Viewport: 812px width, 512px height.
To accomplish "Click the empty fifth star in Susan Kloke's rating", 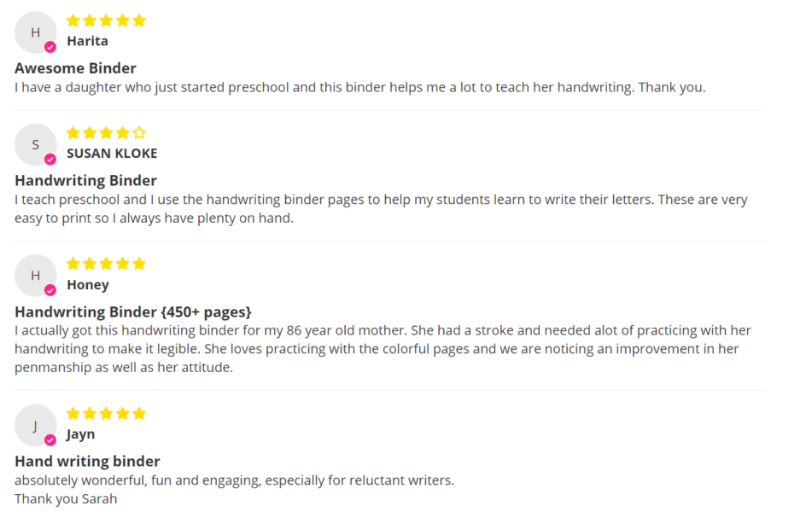I will pyautogui.click(x=139, y=133).
